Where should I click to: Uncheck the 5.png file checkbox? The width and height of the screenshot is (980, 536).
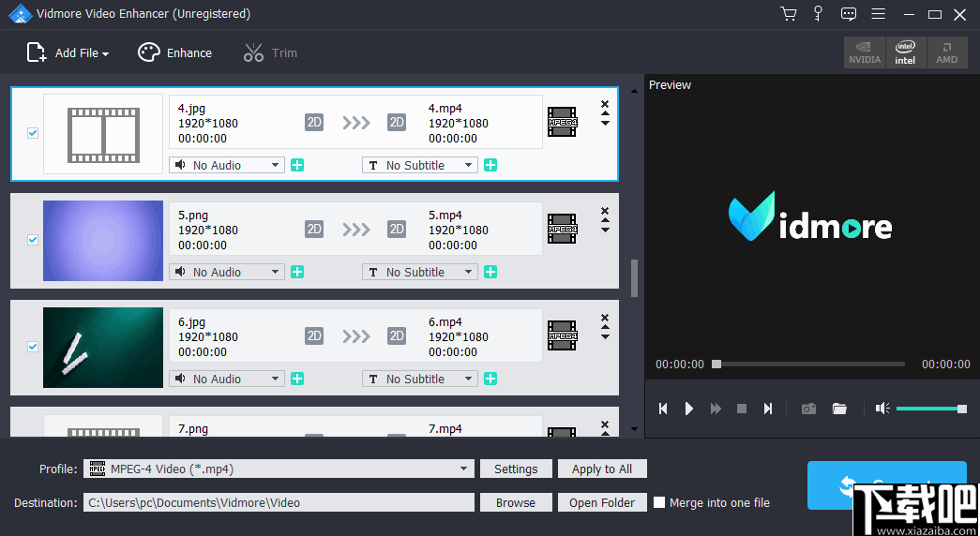click(33, 240)
